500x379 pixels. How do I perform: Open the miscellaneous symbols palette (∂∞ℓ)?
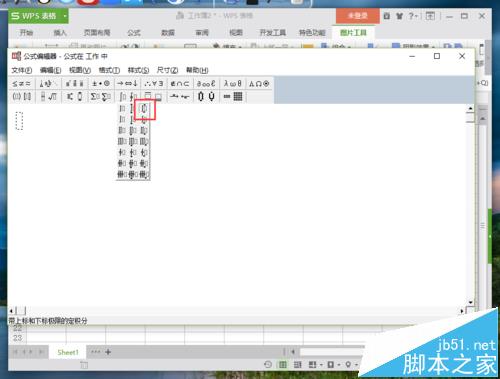tap(206, 84)
